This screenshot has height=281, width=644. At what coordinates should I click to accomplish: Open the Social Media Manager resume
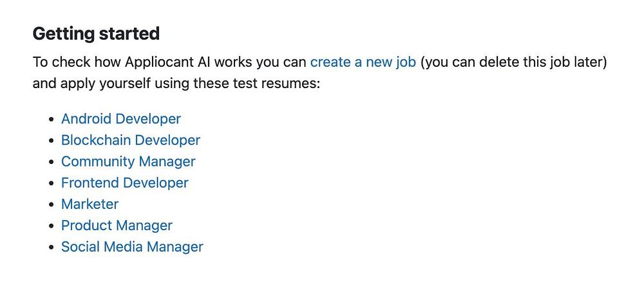pos(132,247)
